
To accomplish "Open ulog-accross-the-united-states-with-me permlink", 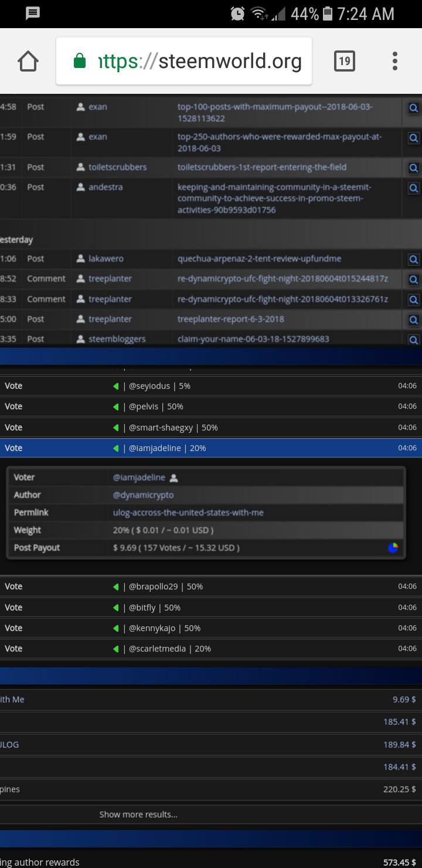I will click(x=188, y=513).
